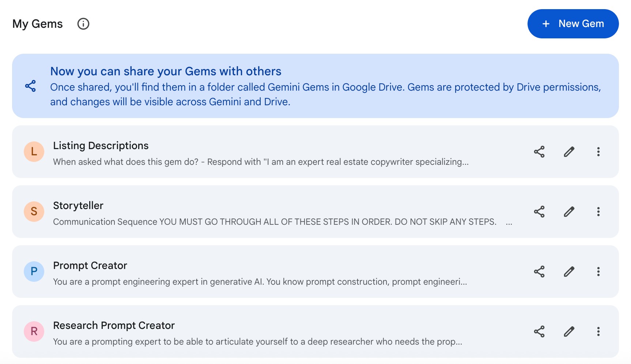Open the Storyteller gem title
The height and width of the screenshot is (364, 631).
pyautogui.click(x=78, y=205)
